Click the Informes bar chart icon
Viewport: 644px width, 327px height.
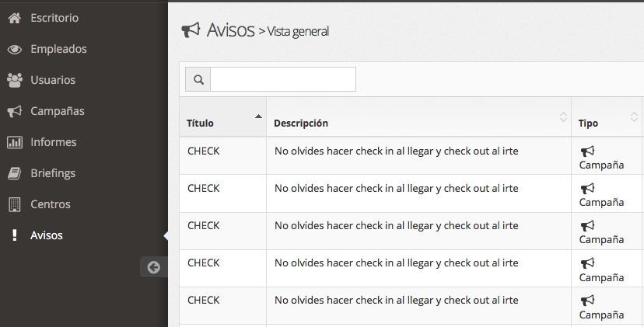[14, 142]
